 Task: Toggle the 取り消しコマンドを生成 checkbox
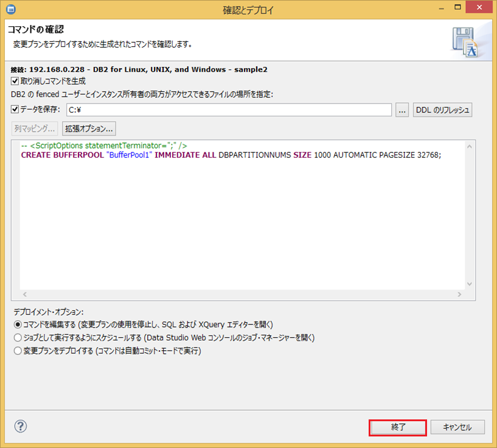pos(15,81)
